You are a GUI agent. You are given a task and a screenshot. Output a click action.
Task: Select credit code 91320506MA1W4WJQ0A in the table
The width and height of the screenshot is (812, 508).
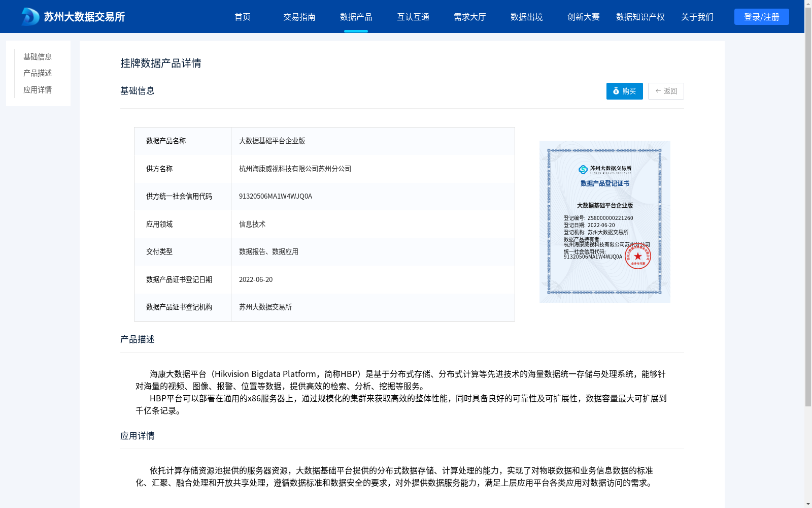tap(276, 196)
